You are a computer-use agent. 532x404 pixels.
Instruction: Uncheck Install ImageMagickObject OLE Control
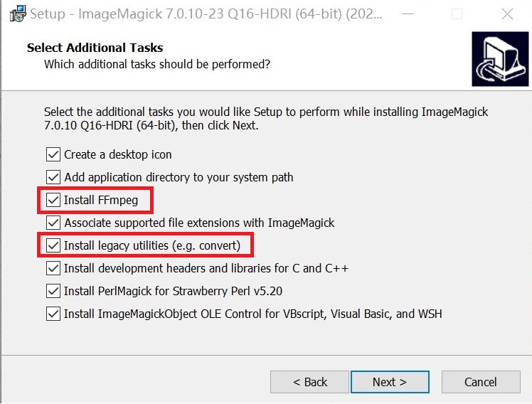[53, 314]
